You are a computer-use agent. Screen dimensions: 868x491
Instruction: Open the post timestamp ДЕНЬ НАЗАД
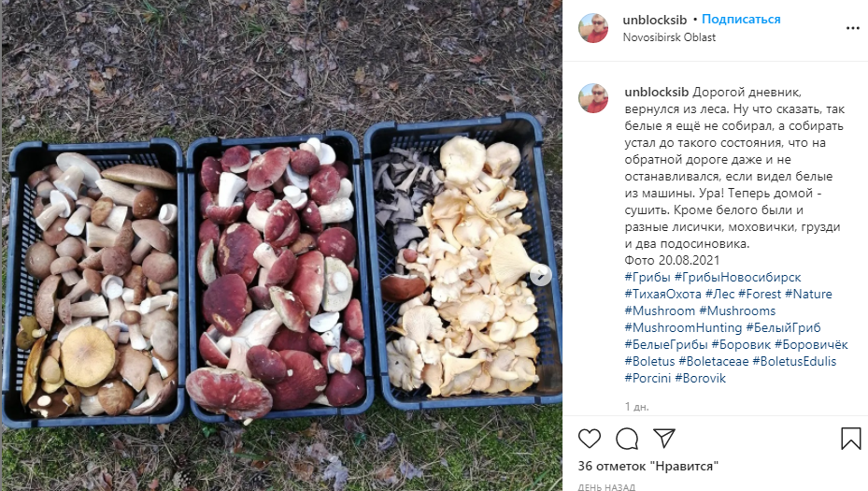(606, 487)
